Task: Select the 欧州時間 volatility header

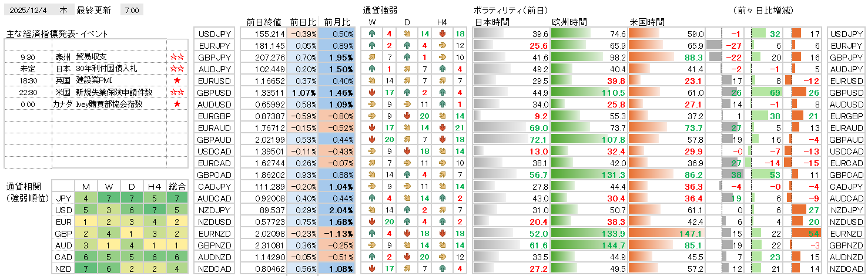Action: point(569,22)
